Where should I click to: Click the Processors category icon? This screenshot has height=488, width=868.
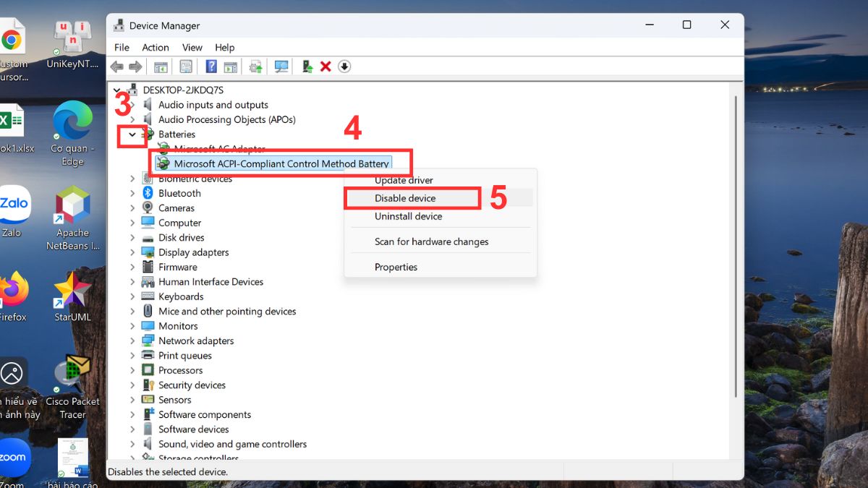tap(148, 370)
